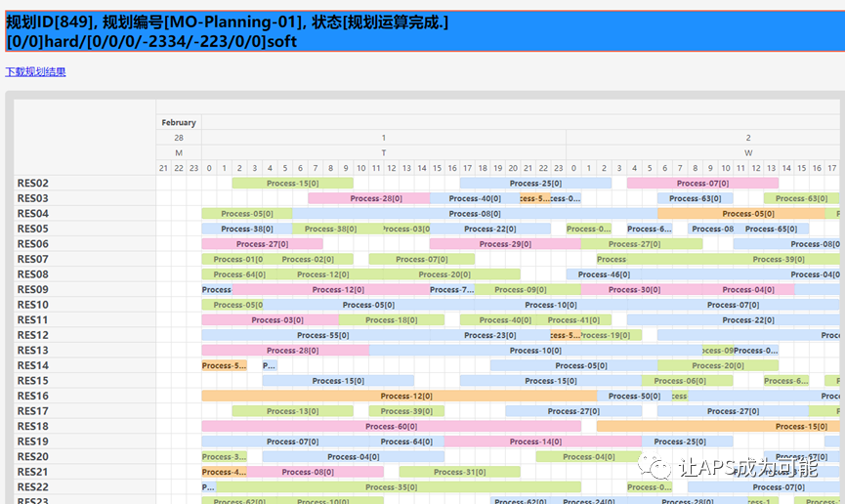Select Process-25[0] bar in RES02 row
Image resolution: width=845 pixels, height=504 pixels.
coord(535,184)
